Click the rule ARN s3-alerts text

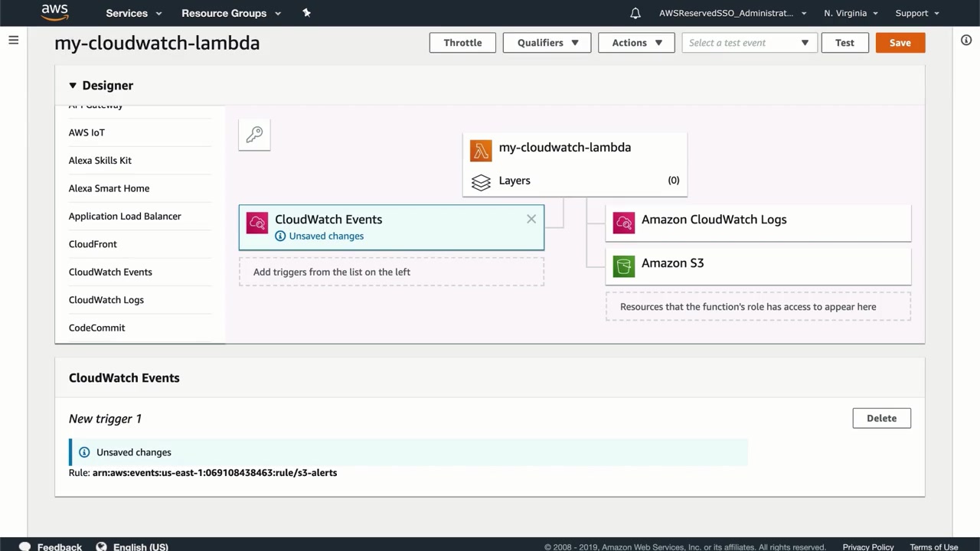pos(215,473)
